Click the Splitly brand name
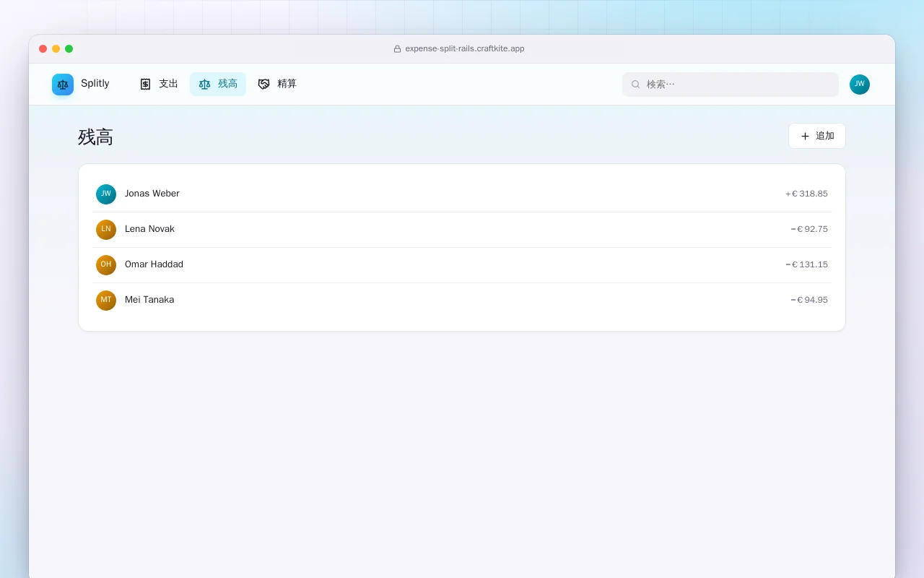Screen dimensions: 924x578 coord(95,84)
